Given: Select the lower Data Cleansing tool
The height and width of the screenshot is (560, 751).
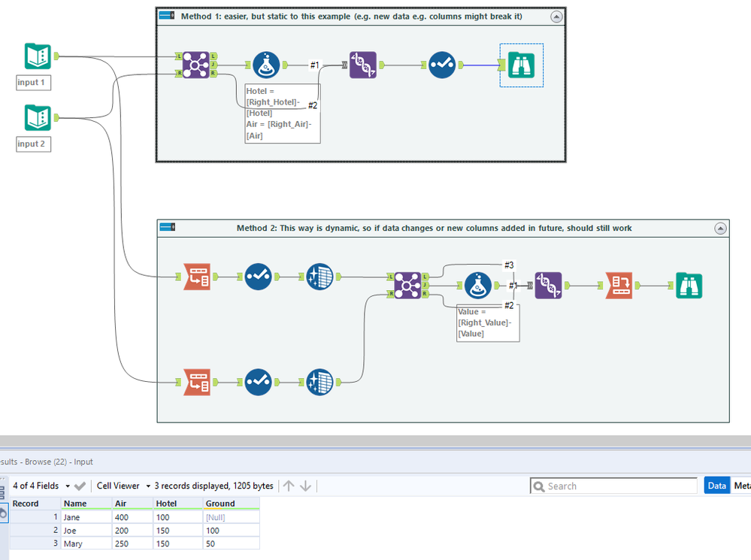Looking at the screenshot, I should coord(319,382).
